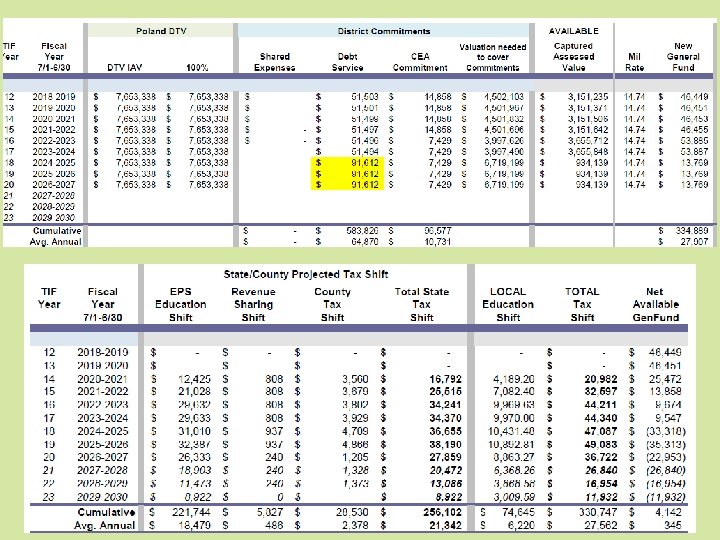Click the 'Total State Tax Shift' column header
This screenshot has width=720, height=540.
tap(422, 304)
